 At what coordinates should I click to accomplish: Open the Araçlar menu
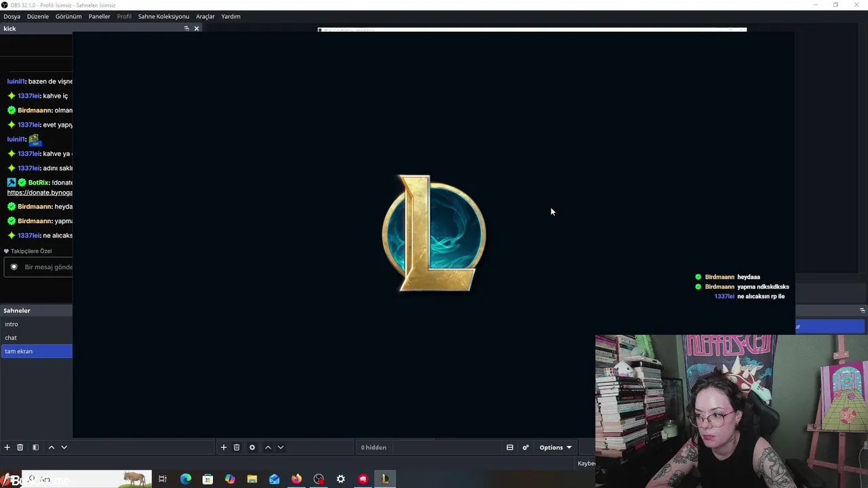coord(205,16)
